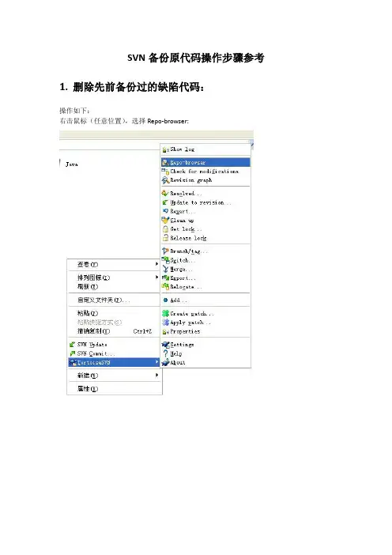The image size is (392, 555).
Task: Expand the highlighted TortoiseSVN submenu arrow
Action: point(156,362)
